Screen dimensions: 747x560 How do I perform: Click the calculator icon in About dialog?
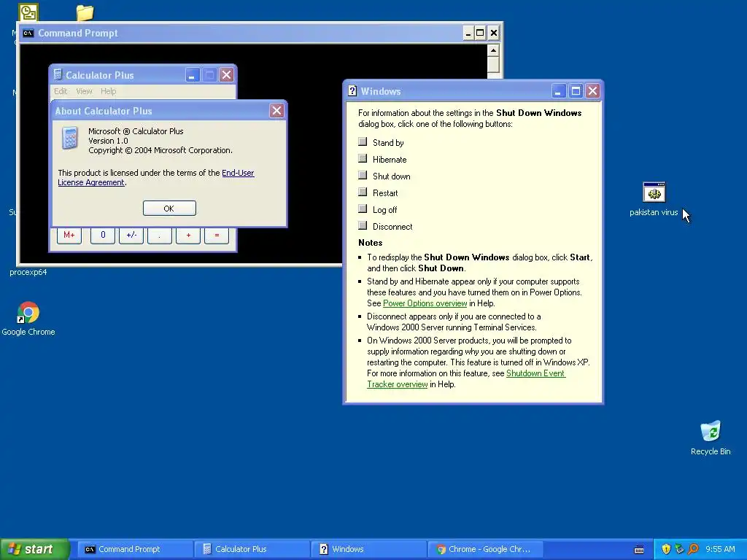[70, 139]
